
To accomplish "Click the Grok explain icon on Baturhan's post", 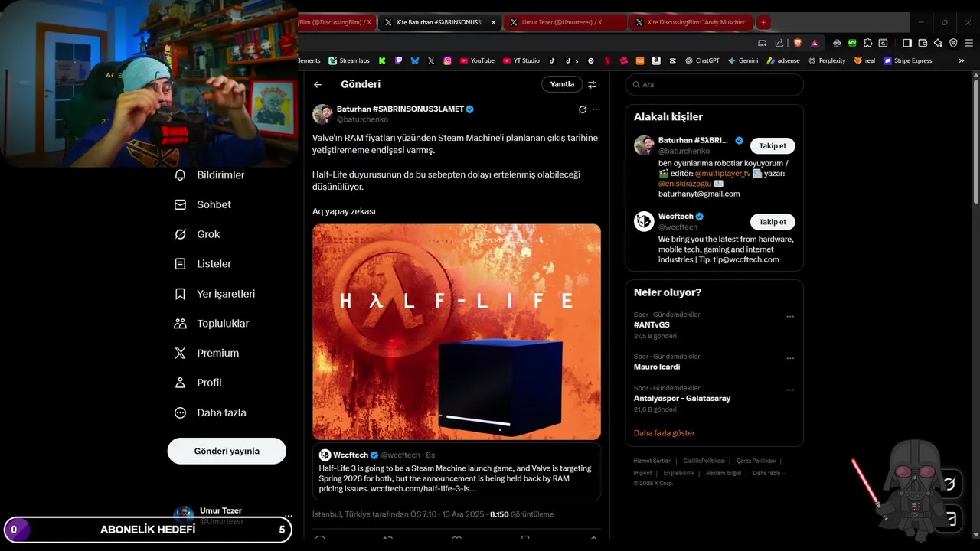I will [583, 109].
